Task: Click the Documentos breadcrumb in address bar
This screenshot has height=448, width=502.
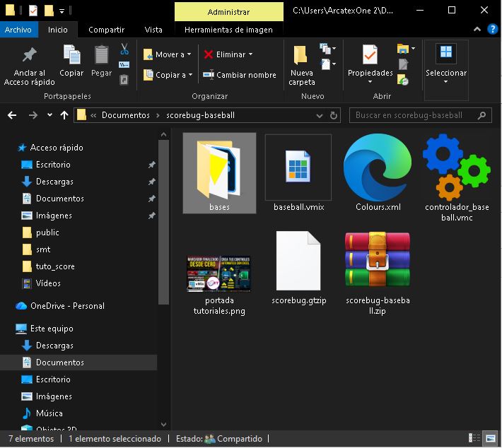Action: (126, 115)
